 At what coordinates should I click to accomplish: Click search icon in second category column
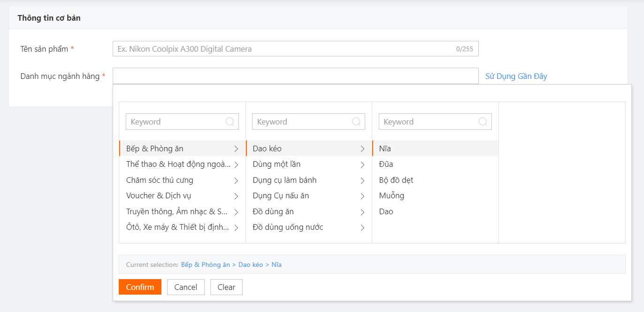356,122
